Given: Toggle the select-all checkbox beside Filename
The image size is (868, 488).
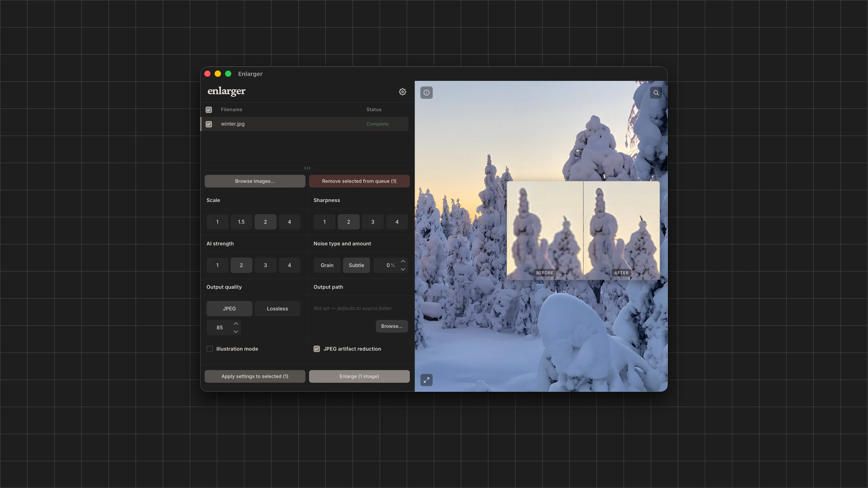Looking at the screenshot, I should click(209, 110).
